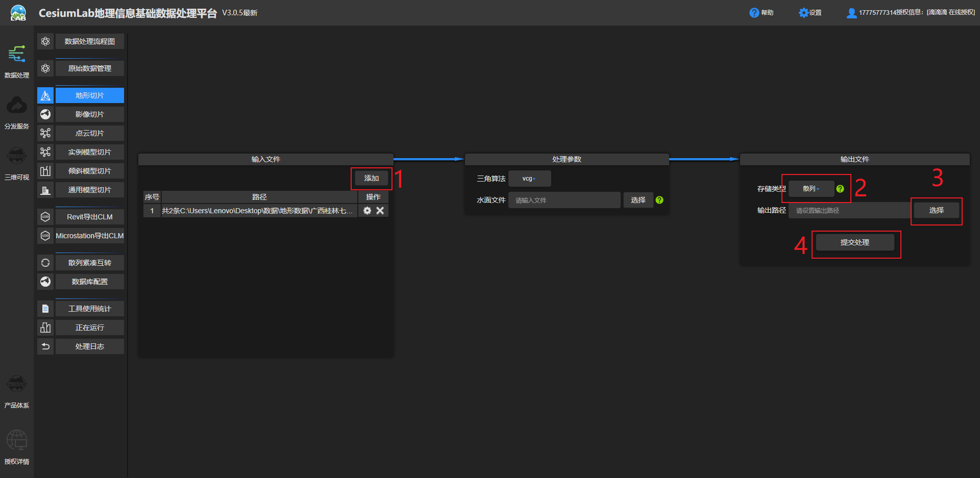Click 提交处理 submit button

855,242
